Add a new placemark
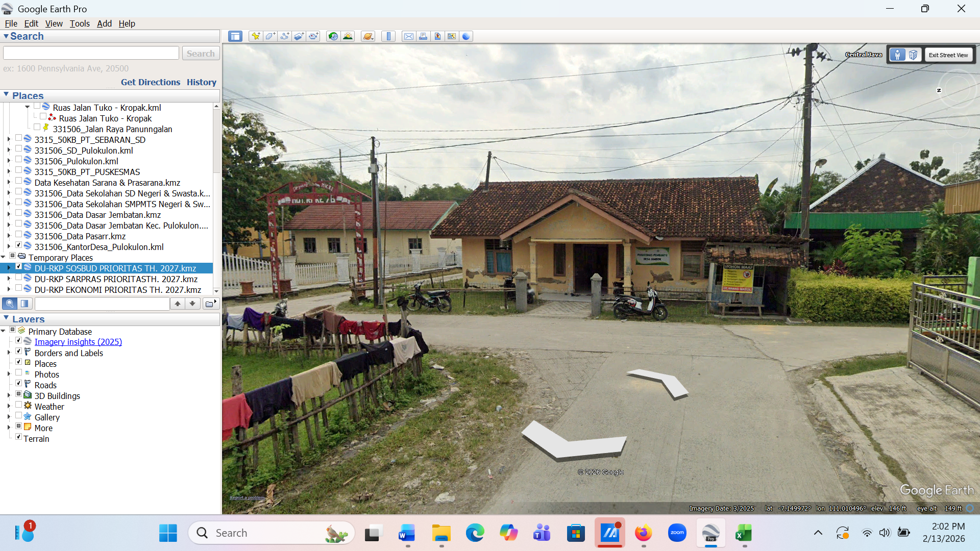980x551 pixels. point(256,36)
